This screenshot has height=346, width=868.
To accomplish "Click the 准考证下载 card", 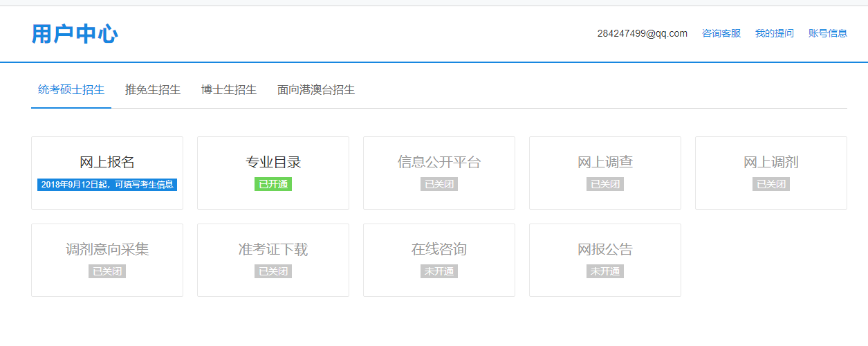I will tap(273, 259).
